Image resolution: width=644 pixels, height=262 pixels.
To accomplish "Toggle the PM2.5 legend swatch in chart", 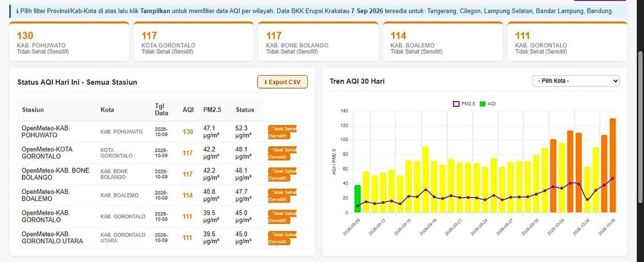I will pos(456,104).
